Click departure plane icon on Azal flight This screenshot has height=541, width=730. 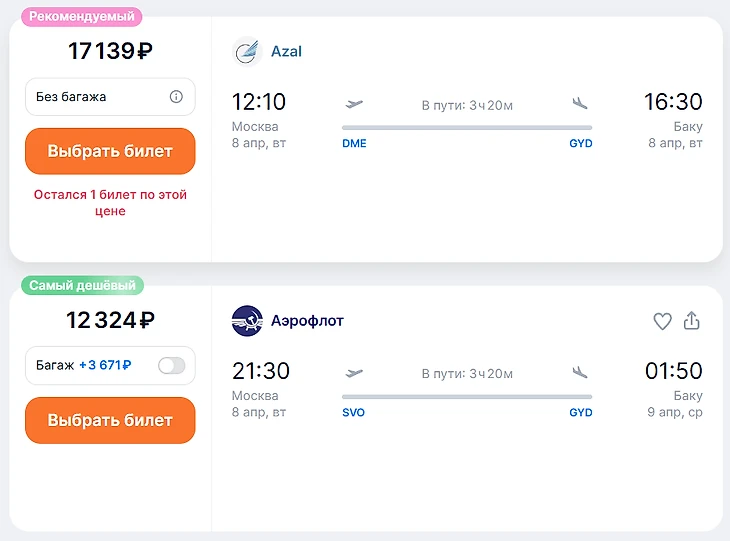point(354,103)
